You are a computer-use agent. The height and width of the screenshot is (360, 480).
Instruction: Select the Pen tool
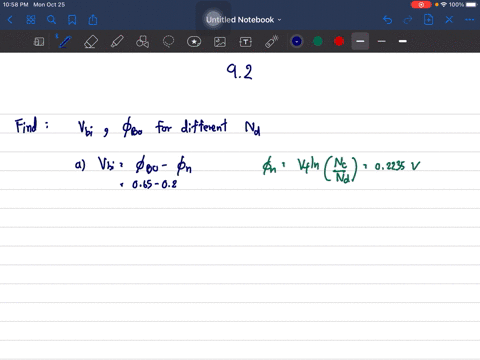64,42
